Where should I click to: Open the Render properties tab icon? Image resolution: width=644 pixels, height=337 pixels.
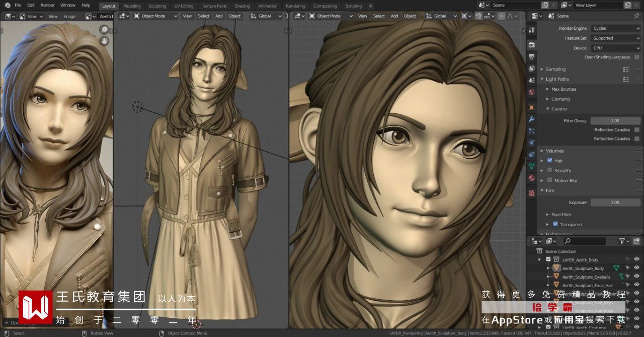(x=531, y=44)
